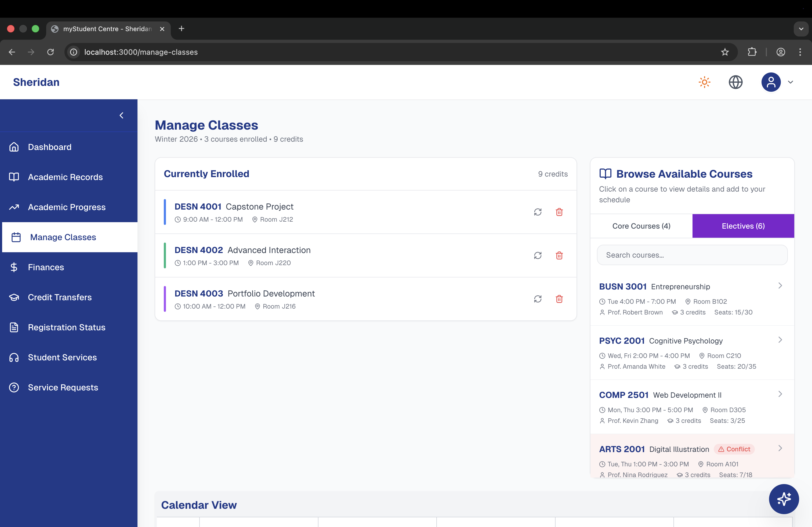Viewport: 812px width, 527px height.
Task: Open Registration Status from the sidebar
Action: click(67, 327)
